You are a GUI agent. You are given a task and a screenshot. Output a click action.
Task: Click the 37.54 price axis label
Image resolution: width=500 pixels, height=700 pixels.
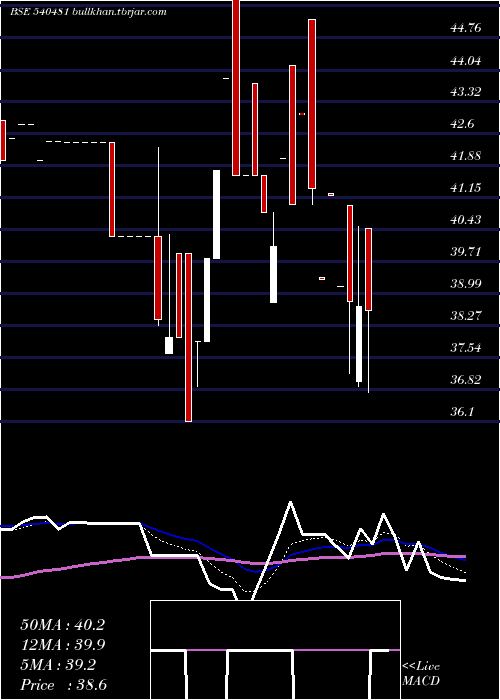click(466, 348)
